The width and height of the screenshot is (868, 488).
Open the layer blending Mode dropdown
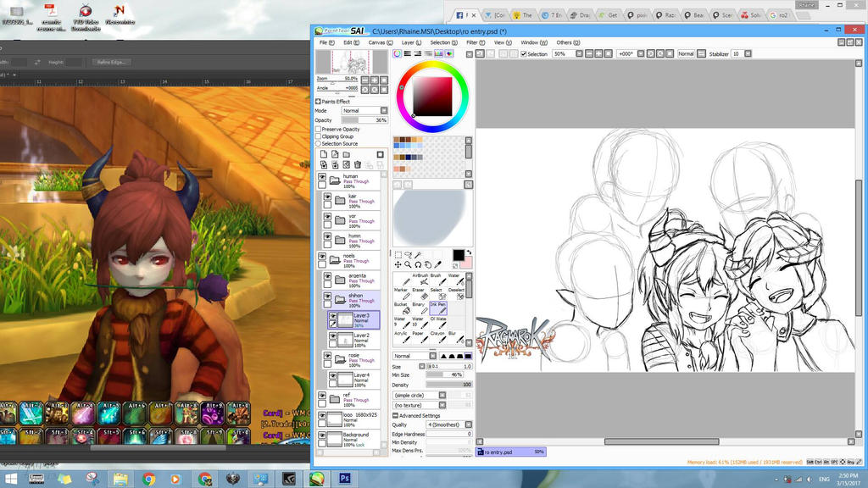(364, 111)
